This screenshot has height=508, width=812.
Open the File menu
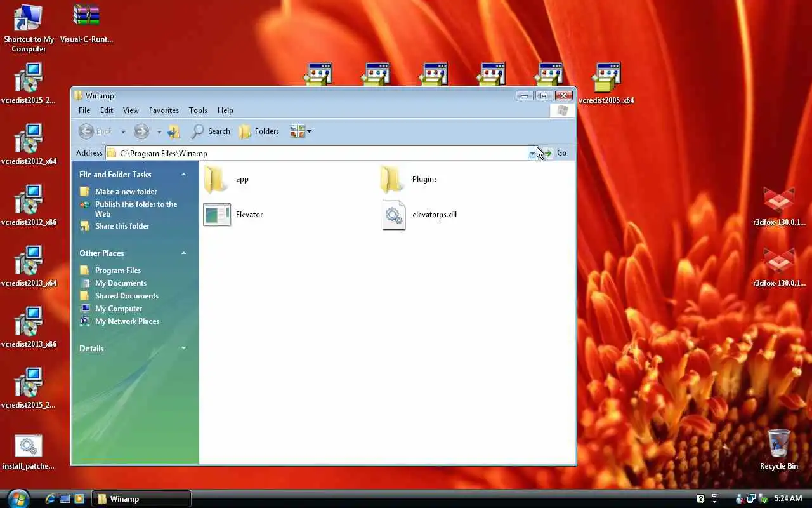[84, 110]
